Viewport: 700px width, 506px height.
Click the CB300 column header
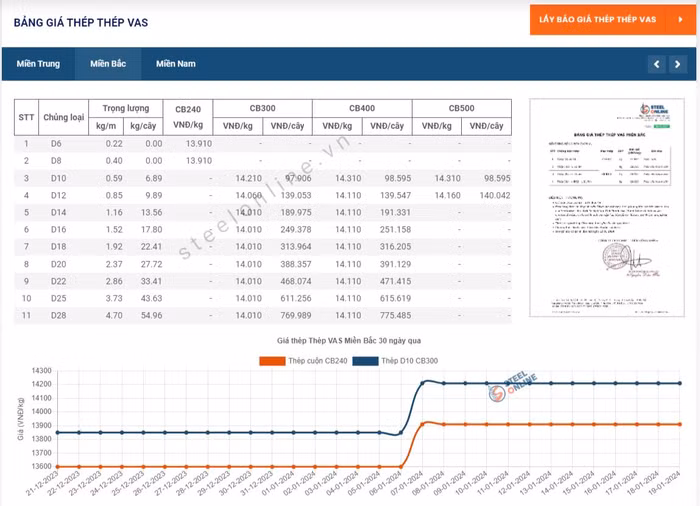point(262,109)
